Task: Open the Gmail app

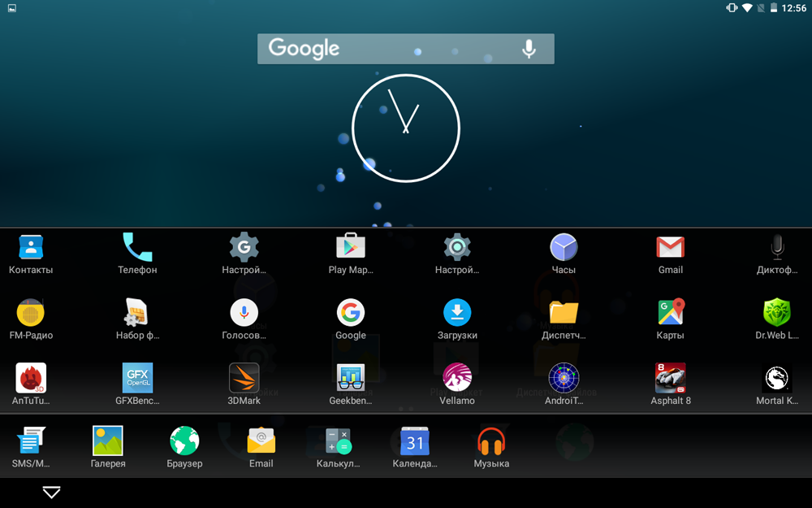Action: pos(670,247)
